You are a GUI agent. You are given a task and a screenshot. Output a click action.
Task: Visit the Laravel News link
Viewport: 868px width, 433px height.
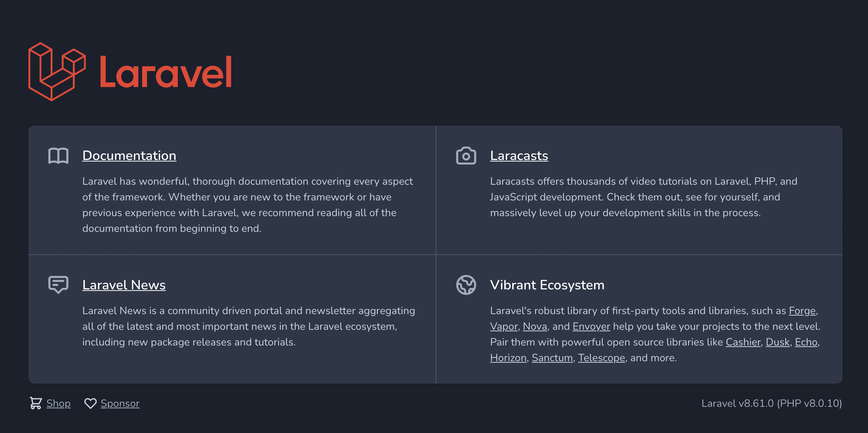124,285
